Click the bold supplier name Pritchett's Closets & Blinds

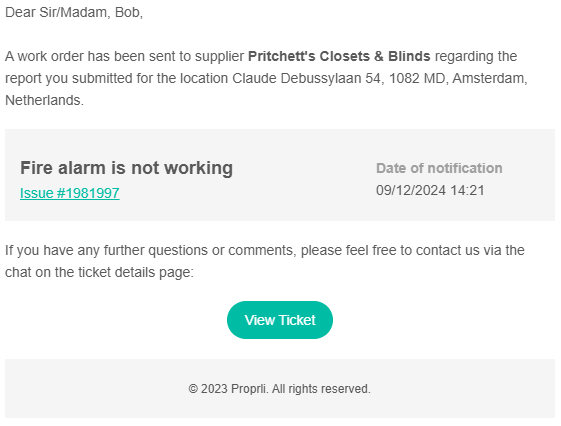click(x=339, y=56)
